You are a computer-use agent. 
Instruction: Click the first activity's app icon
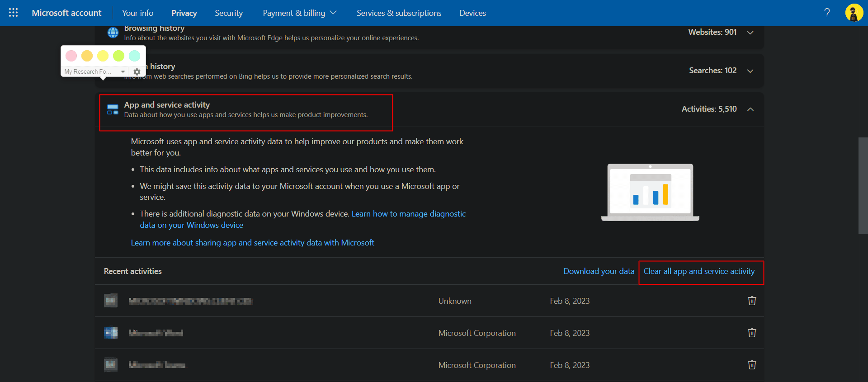(x=111, y=301)
